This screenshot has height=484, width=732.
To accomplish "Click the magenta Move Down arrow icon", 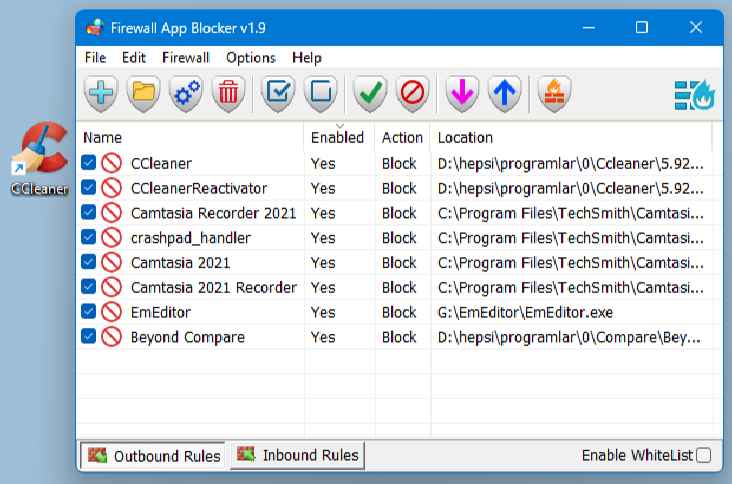I will [462, 94].
